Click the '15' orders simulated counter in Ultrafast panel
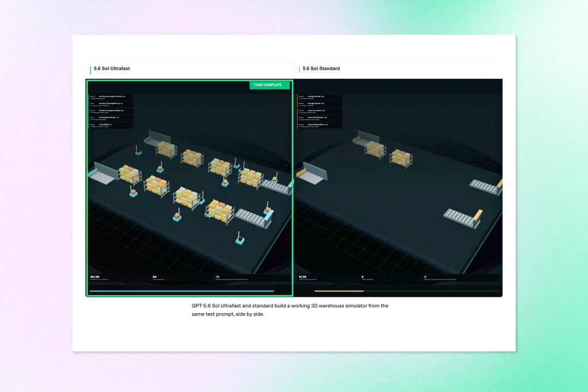 pyautogui.click(x=217, y=276)
